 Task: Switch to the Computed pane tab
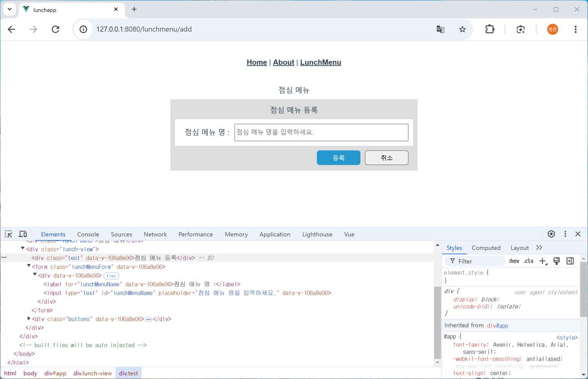pyautogui.click(x=486, y=248)
